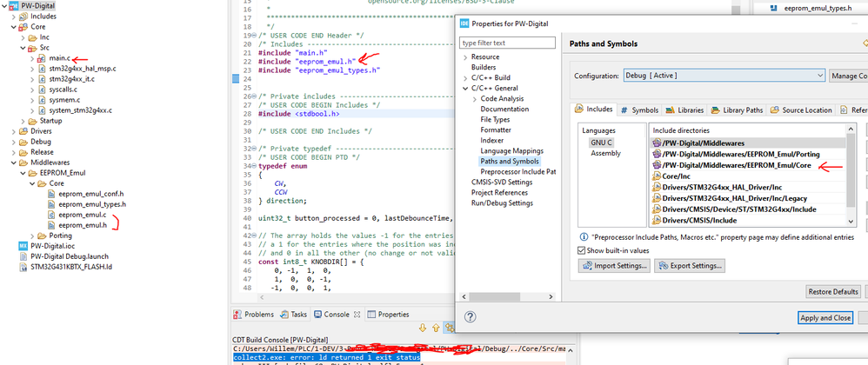Expand the Includes node
The image size is (868, 365).
(14, 16)
